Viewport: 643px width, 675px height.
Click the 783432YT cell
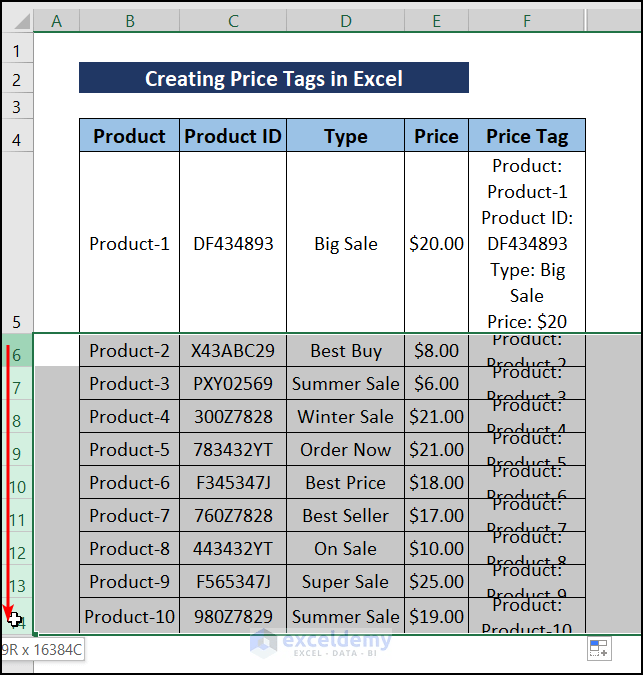click(x=233, y=449)
